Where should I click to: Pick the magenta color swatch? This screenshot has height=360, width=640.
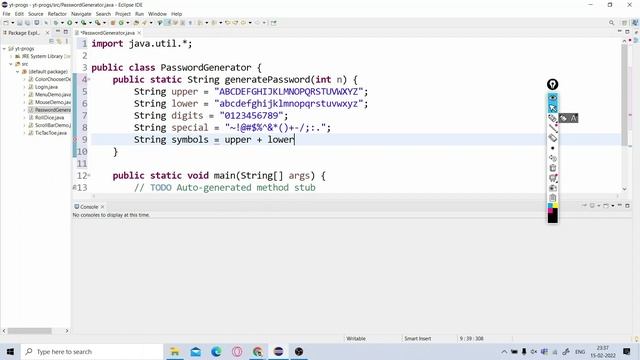pyautogui.click(x=550, y=211)
